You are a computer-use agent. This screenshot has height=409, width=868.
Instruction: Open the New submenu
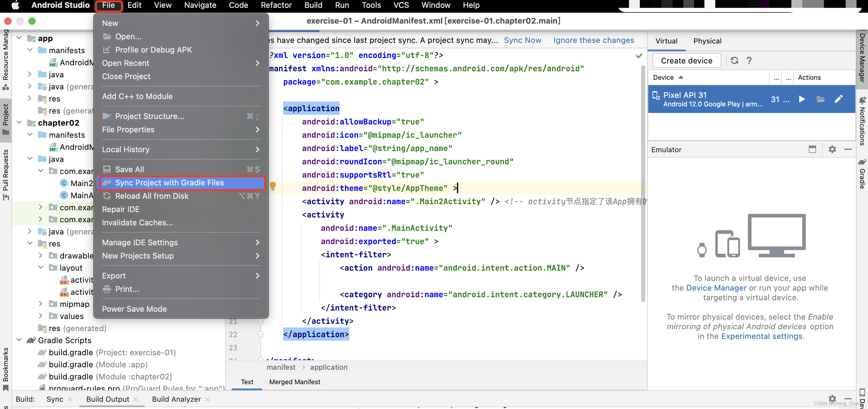pos(181,23)
